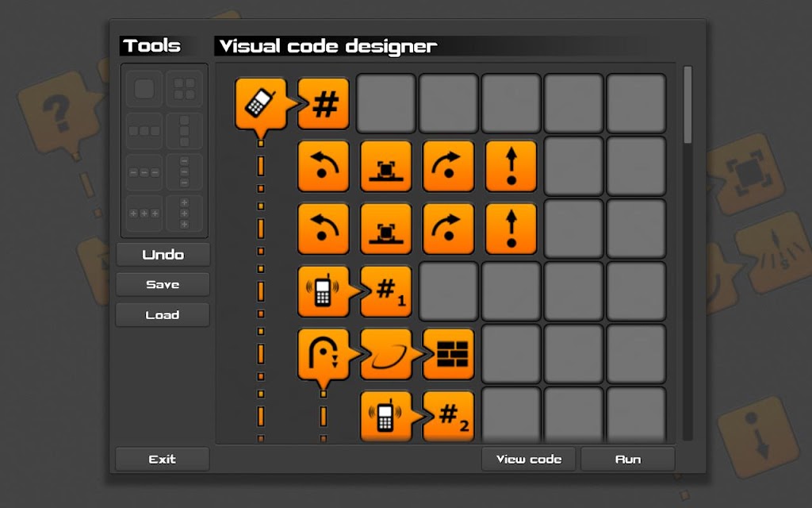The image size is (812, 508).
Task: Save the visual code design
Action: pyautogui.click(x=163, y=285)
